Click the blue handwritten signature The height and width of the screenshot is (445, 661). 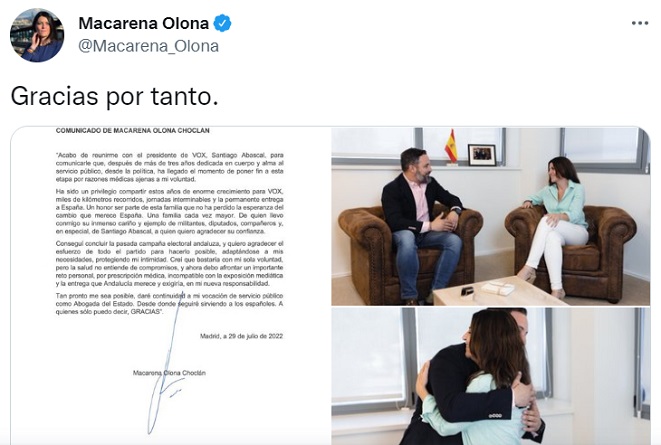point(167,362)
